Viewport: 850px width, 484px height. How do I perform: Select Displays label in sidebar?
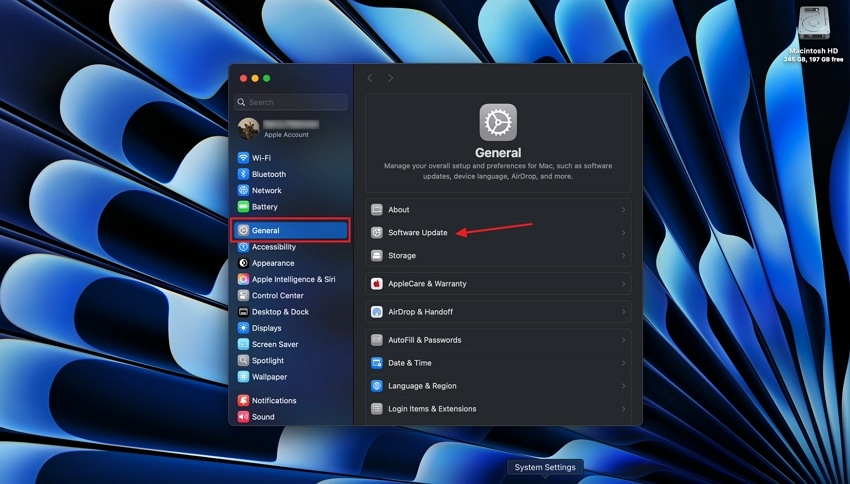(267, 328)
